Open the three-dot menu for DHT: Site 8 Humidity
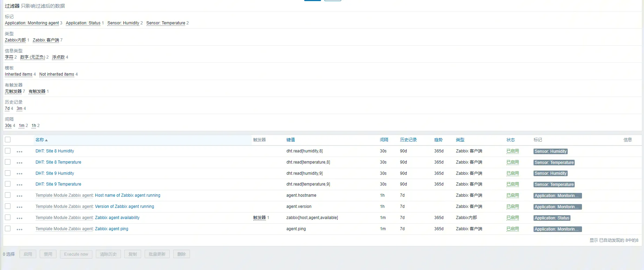This screenshot has width=644, height=270. coord(20,151)
